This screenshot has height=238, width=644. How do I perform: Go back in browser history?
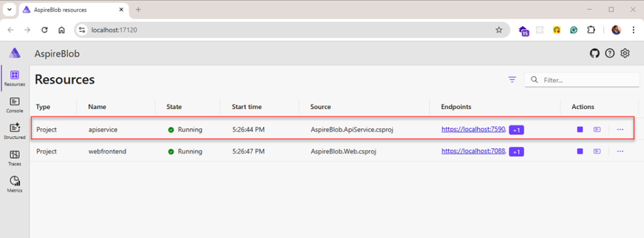pos(11,30)
